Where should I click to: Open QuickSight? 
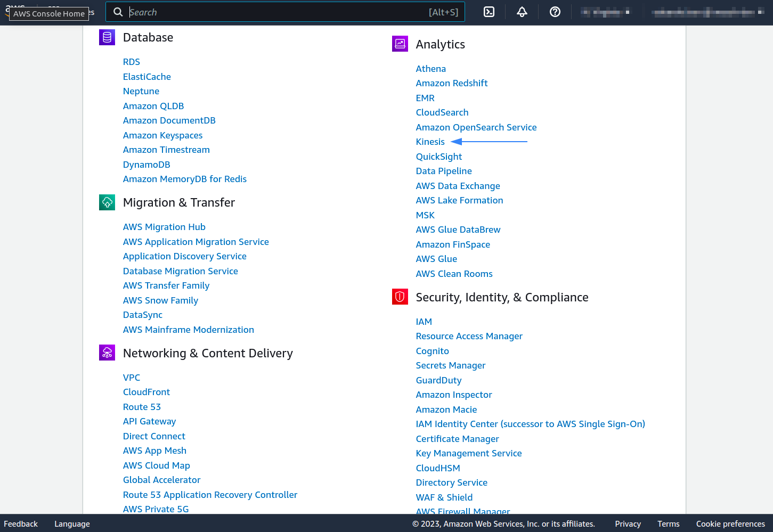click(x=439, y=157)
